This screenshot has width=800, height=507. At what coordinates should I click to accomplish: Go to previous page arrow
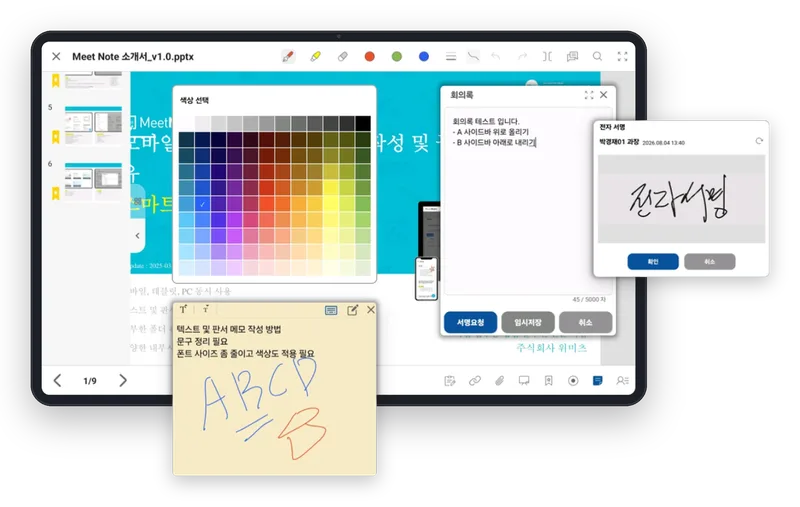[58, 381]
